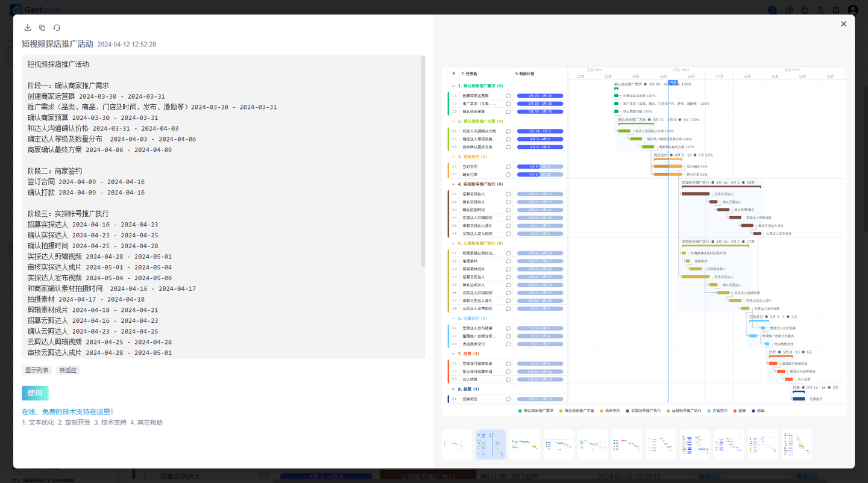Screen dimensions: 868x483
Task: Click the comment icon on row 签订合同
Action: (x=508, y=167)
